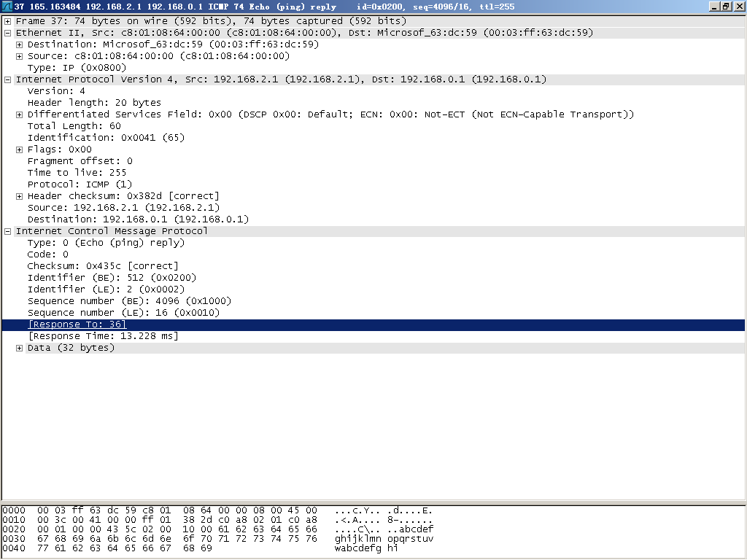
Task: Click Header checksum: 0x382d [correct] text
Action: pyautogui.click(x=123, y=196)
